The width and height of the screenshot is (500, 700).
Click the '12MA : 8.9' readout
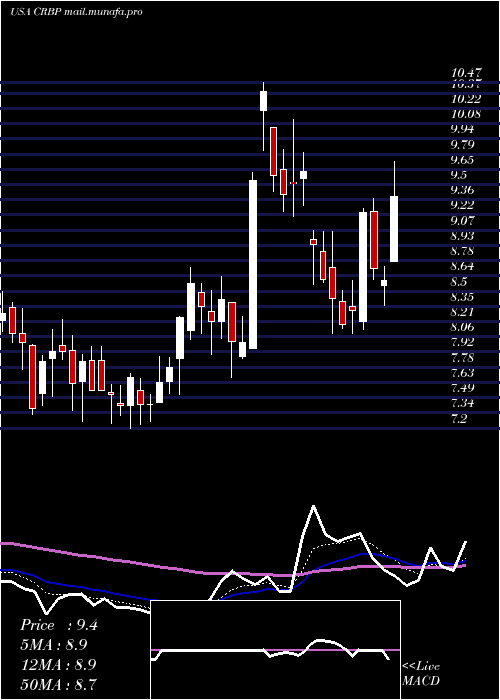coord(58,664)
